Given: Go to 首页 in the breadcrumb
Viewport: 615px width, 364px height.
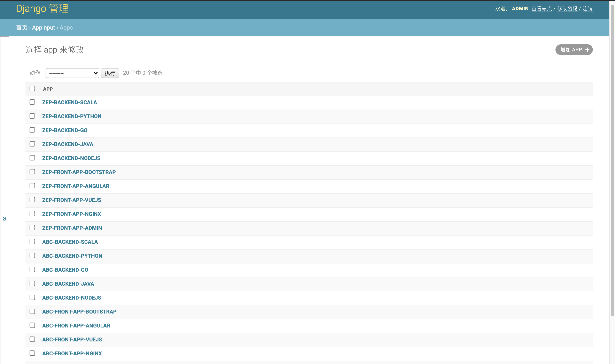Looking at the screenshot, I should pyautogui.click(x=22, y=28).
